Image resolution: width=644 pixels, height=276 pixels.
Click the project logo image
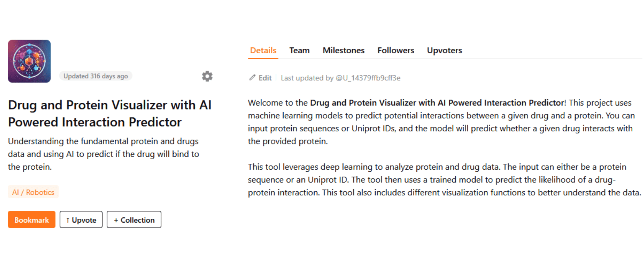pos(29,61)
